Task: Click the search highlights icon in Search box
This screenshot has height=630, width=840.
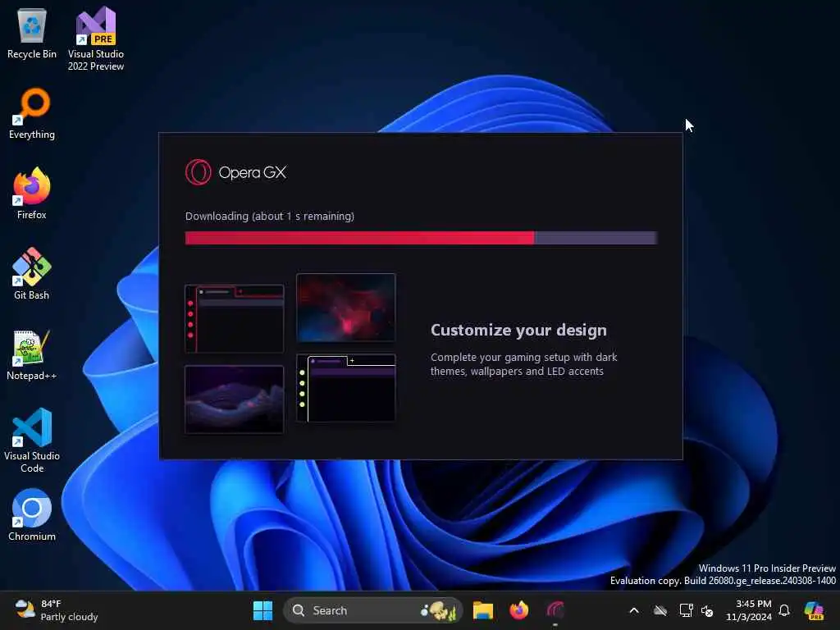Action: click(x=439, y=610)
